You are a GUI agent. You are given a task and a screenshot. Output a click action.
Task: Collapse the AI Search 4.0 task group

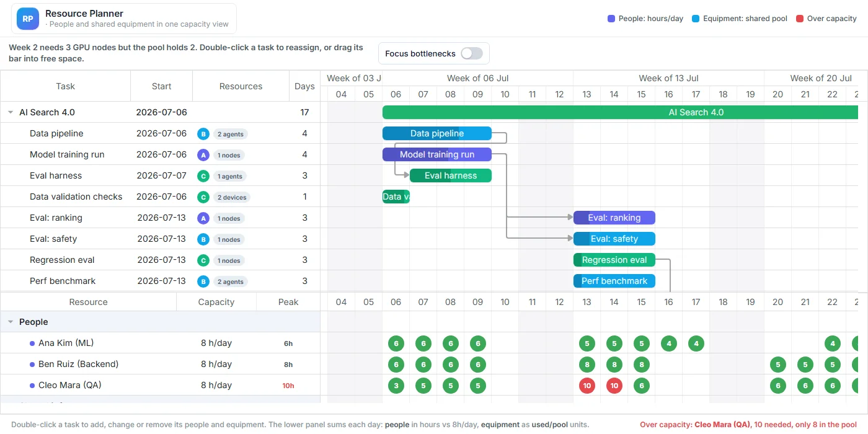click(11, 112)
